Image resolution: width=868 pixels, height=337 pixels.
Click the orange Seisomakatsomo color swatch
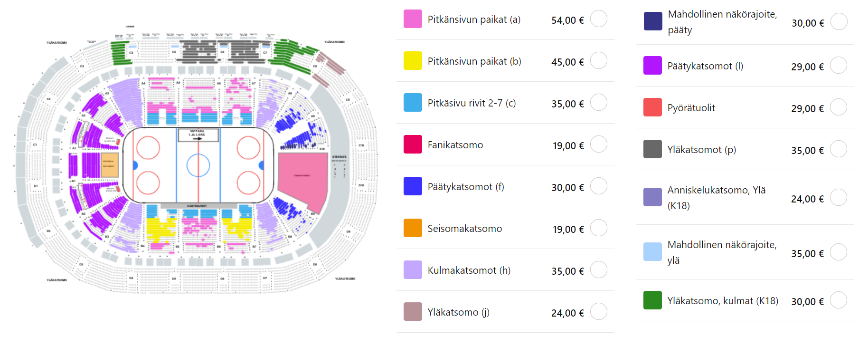pyautogui.click(x=413, y=228)
